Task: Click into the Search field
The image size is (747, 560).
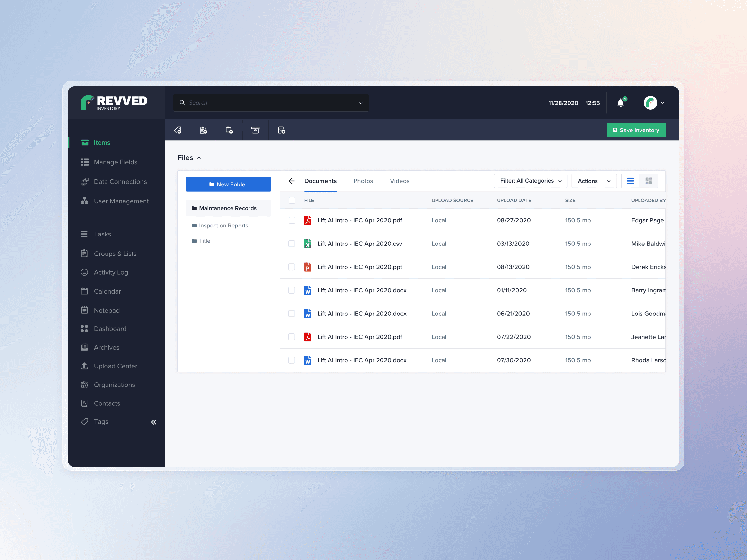Action: pos(270,103)
